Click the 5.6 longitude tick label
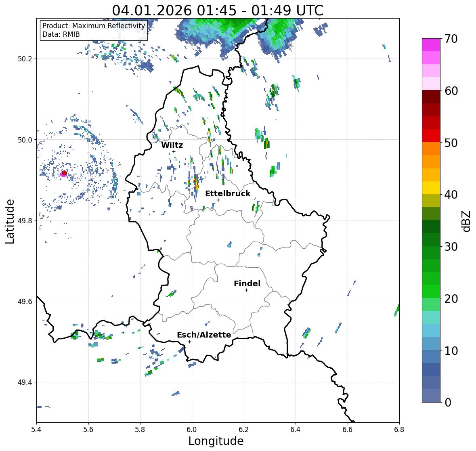This screenshot has width=476, height=451. [x=88, y=430]
